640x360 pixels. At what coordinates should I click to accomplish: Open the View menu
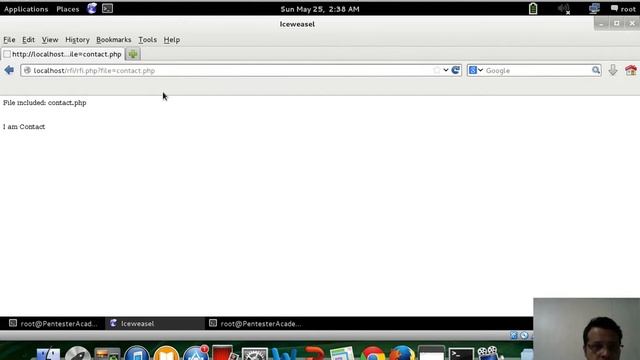pos(50,40)
